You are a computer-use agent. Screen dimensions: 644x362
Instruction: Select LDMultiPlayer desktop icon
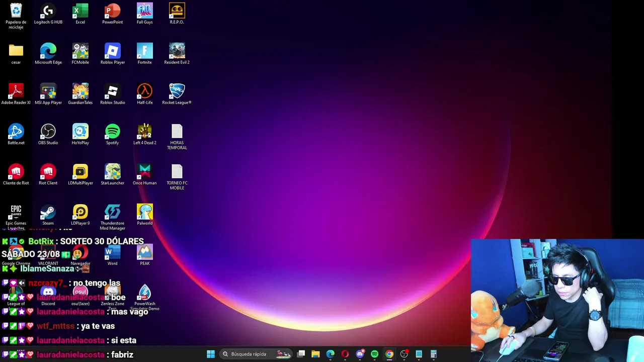tap(80, 175)
